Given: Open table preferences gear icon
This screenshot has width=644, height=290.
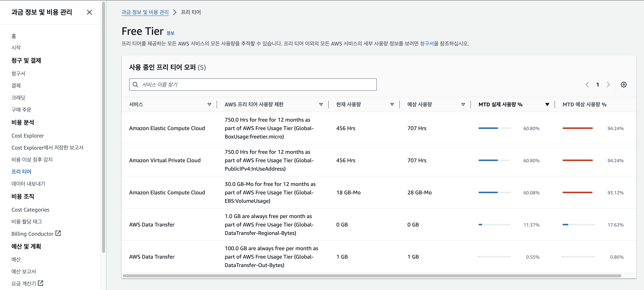Looking at the screenshot, I should coord(624,85).
